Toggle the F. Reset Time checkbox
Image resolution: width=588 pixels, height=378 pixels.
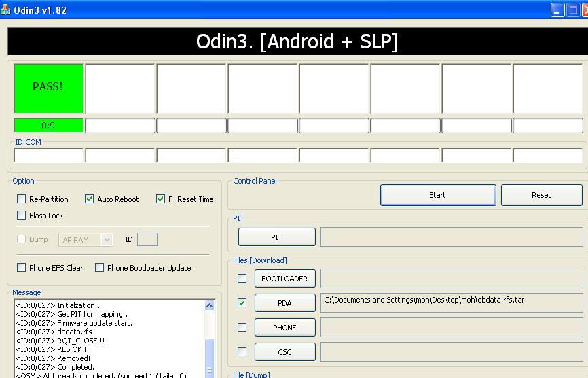click(x=160, y=199)
